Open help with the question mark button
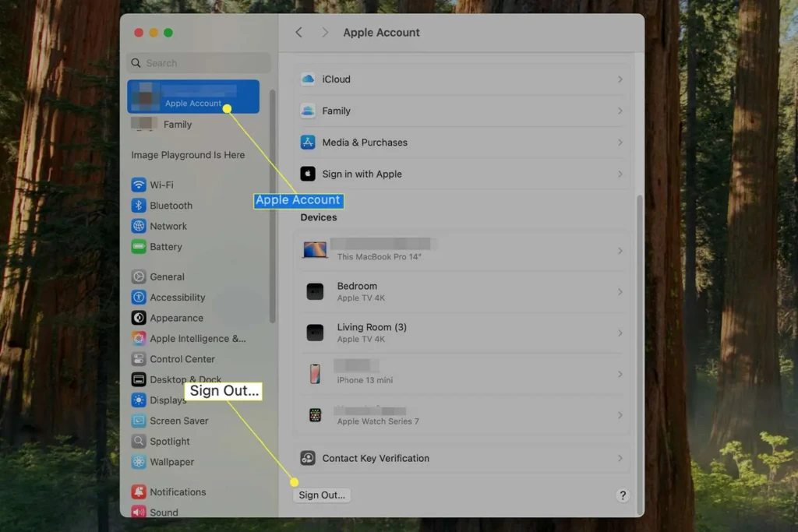The height and width of the screenshot is (532, 798). point(623,495)
